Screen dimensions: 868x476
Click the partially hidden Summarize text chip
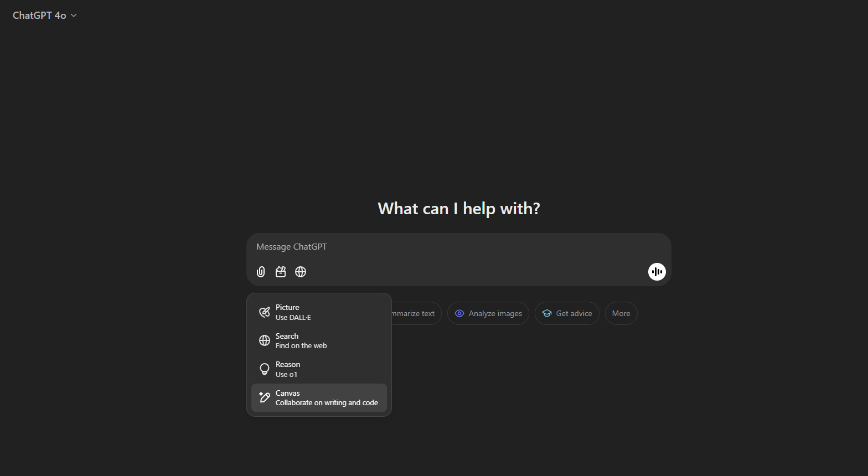click(417, 313)
